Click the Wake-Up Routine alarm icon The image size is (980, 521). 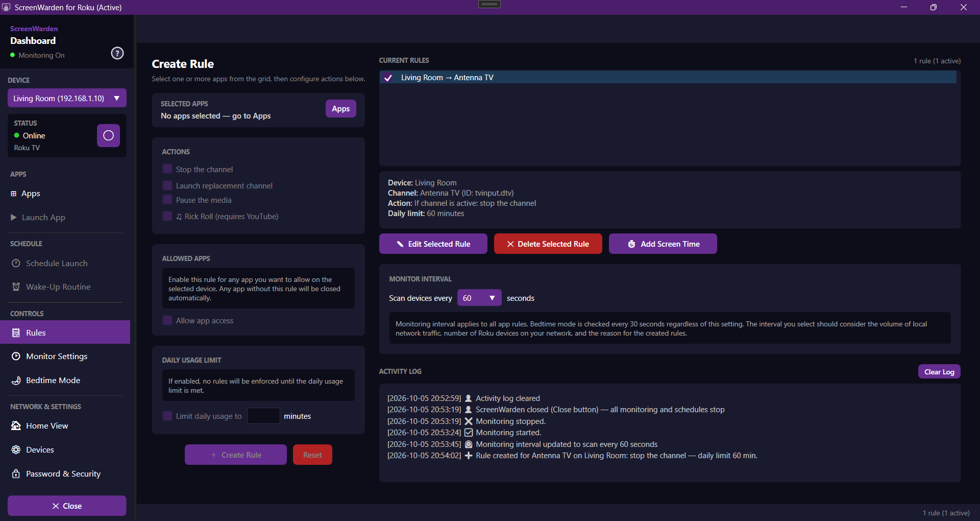[x=16, y=287]
